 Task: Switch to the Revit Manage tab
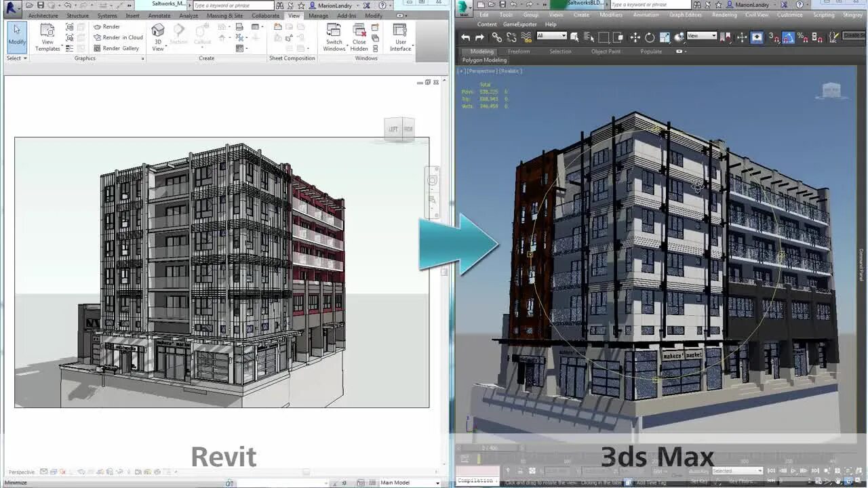pos(318,16)
